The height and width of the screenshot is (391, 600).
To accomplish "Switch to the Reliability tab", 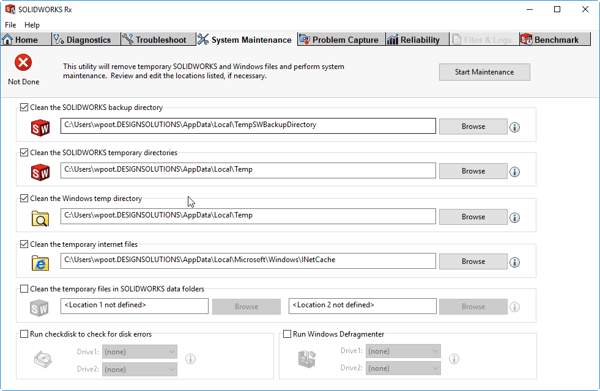I will [417, 39].
